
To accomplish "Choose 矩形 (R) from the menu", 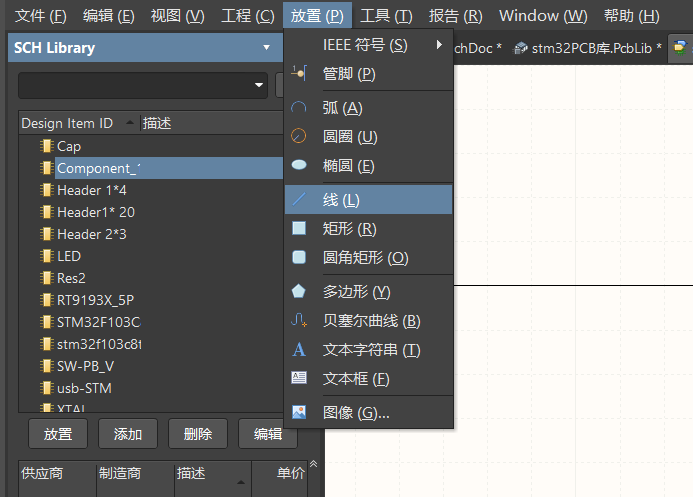I will tap(369, 228).
